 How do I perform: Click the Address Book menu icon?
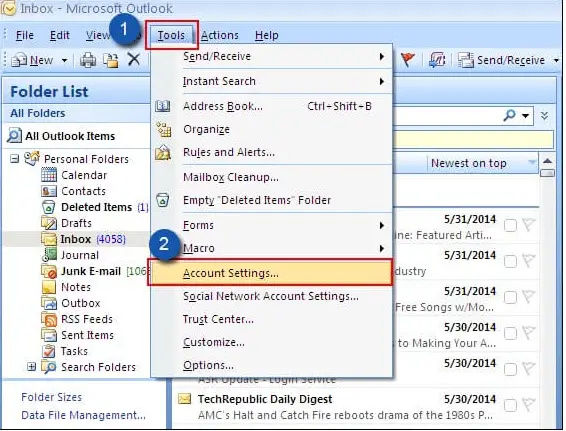[x=162, y=106]
